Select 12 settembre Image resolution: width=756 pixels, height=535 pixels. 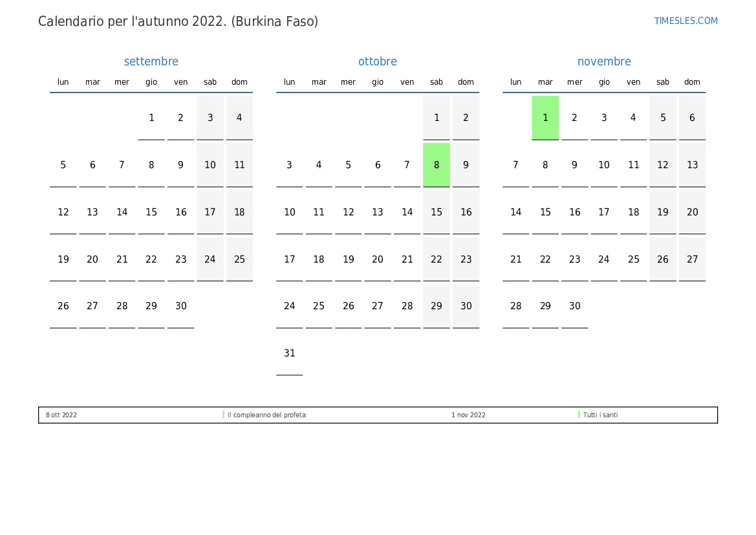pos(63,212)
